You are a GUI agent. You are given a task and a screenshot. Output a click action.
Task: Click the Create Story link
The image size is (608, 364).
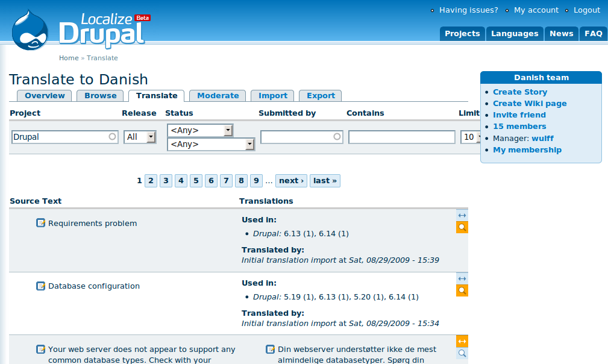(520, 92)
